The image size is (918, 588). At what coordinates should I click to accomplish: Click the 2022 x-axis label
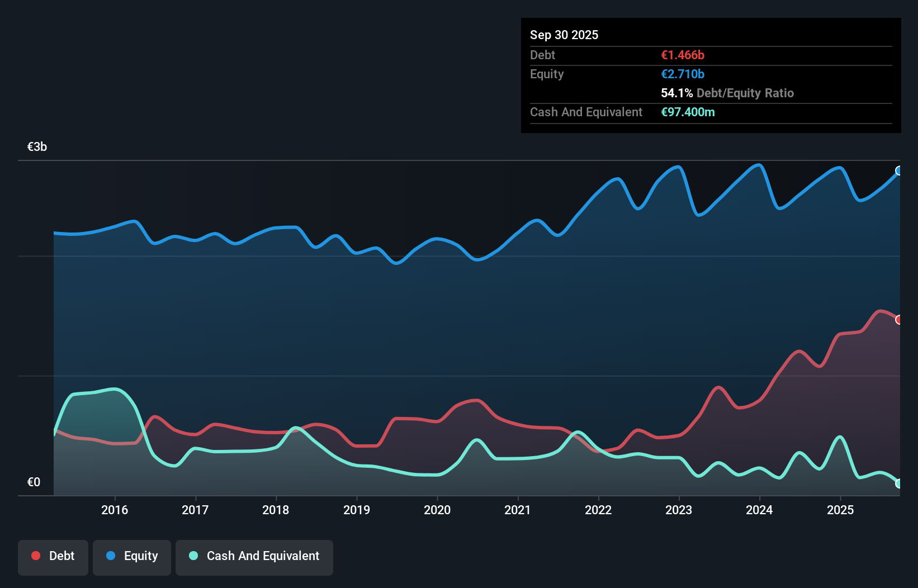pyautogui.click(x=598, y=510)
